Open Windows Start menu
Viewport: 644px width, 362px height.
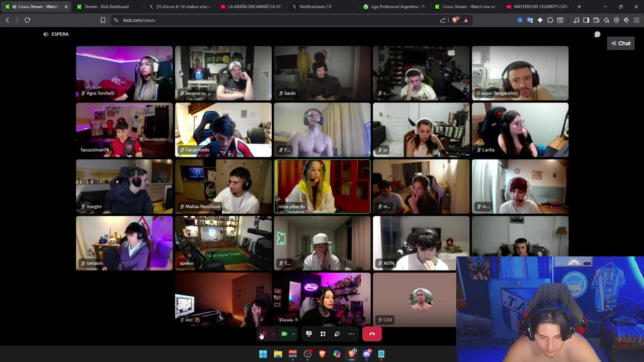tap(263, 354)
